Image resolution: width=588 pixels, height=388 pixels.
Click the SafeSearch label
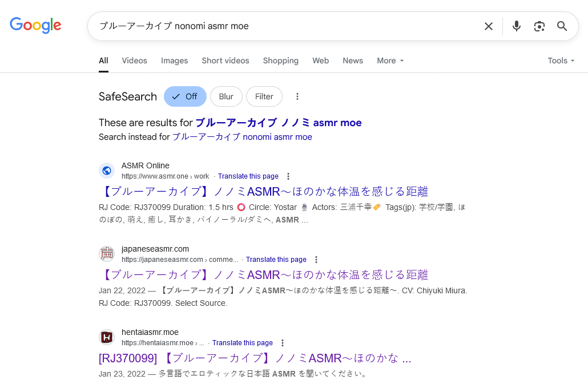[128, 97]
